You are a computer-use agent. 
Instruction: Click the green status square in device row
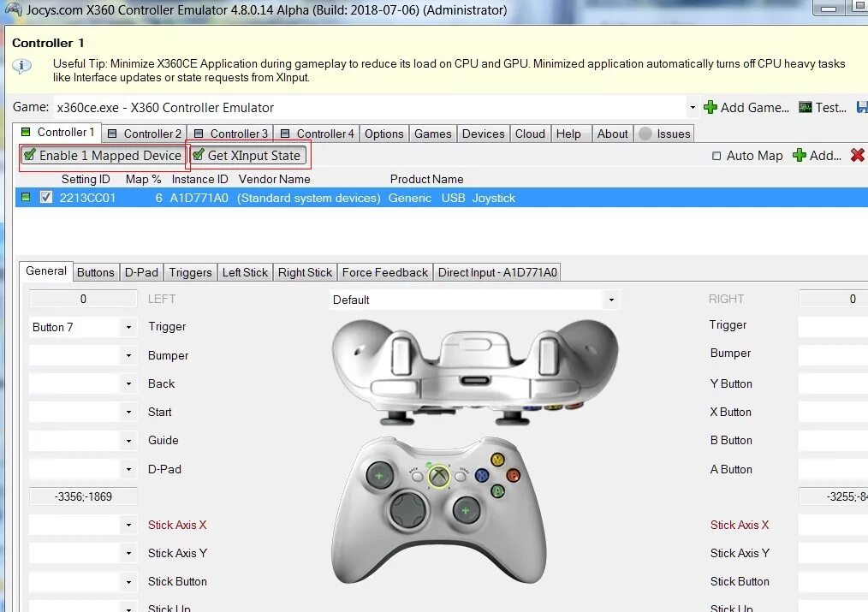26,197
